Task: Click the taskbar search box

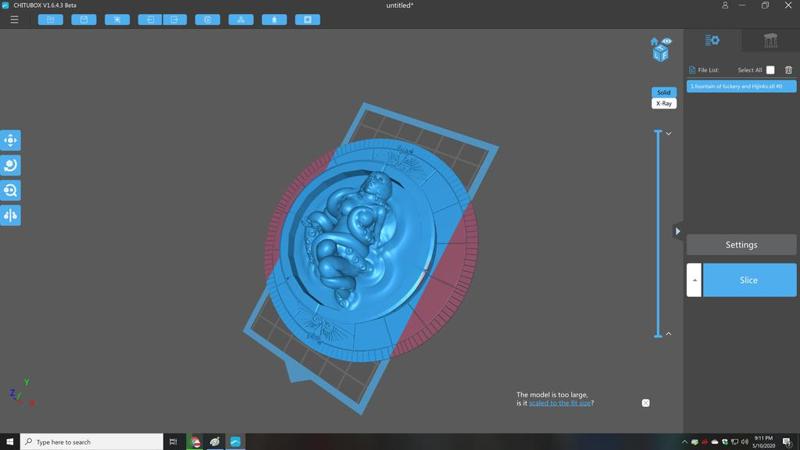Action: tap(92, 442)
